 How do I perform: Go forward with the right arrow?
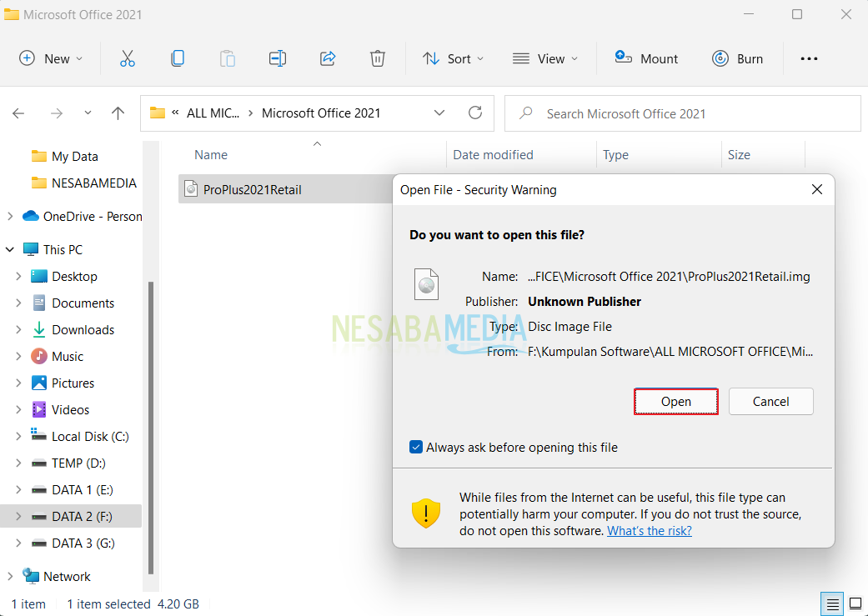tap(57, 113)
